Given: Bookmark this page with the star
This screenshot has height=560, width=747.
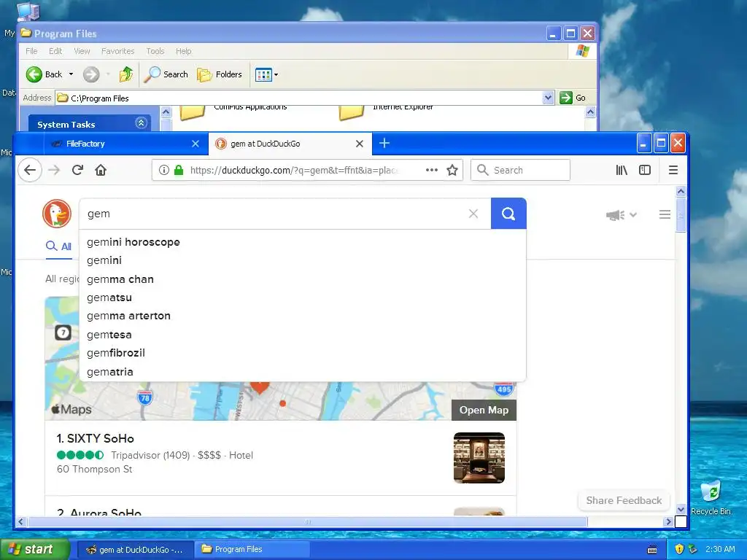Looking at the screenshot, I should click(x=452, y=170).
